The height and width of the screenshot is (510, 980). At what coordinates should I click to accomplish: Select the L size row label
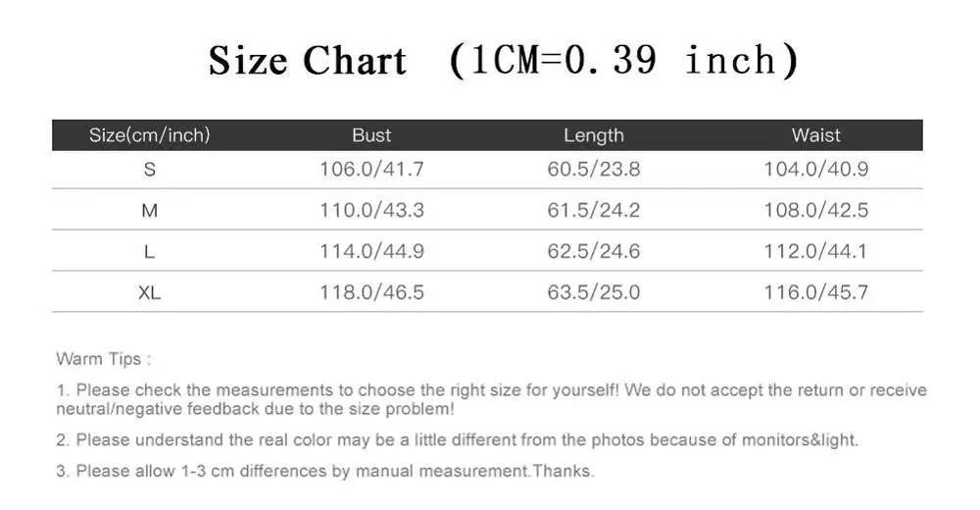tap(149, 251)
